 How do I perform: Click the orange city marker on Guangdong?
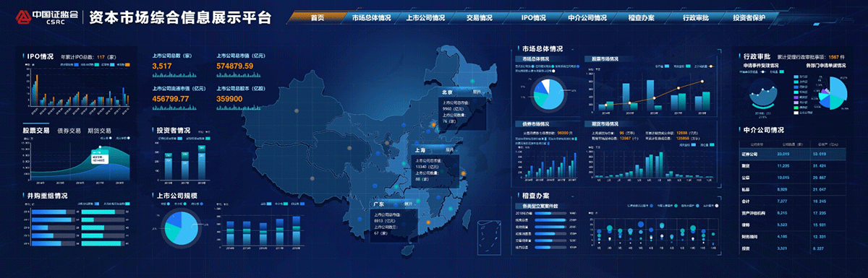(427, 222)
